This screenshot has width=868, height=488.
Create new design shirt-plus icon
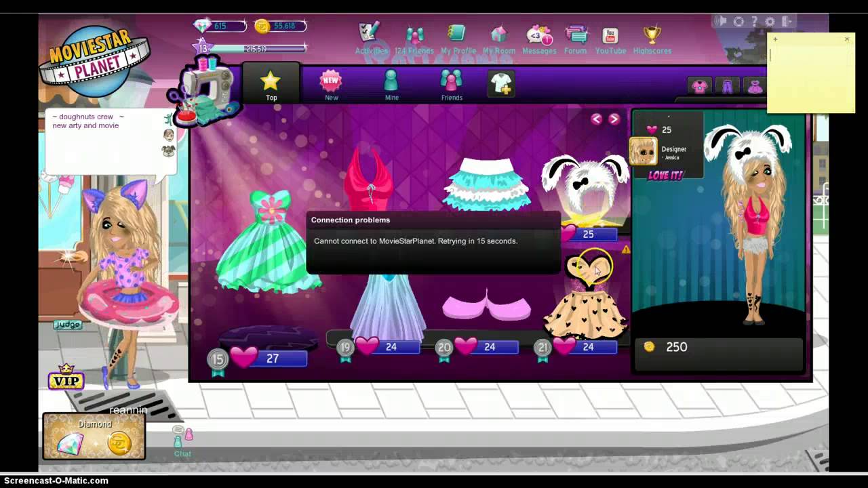pyautogui.click(x=501, y=83)
